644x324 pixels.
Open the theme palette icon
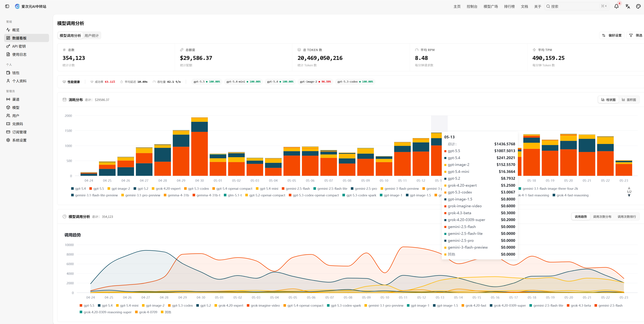(x=638, y=6)
